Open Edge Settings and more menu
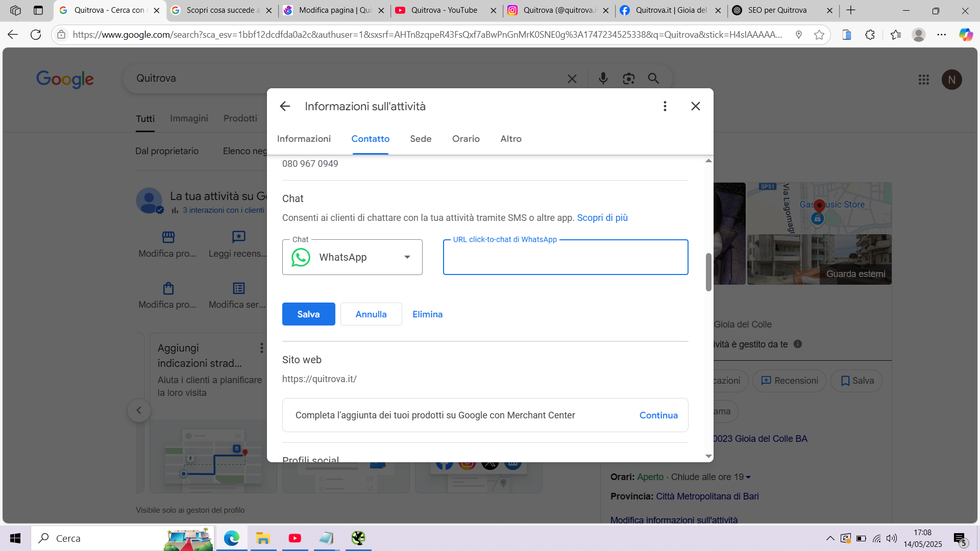Viewport: 980px width, 551px height. tap(942, 35)
